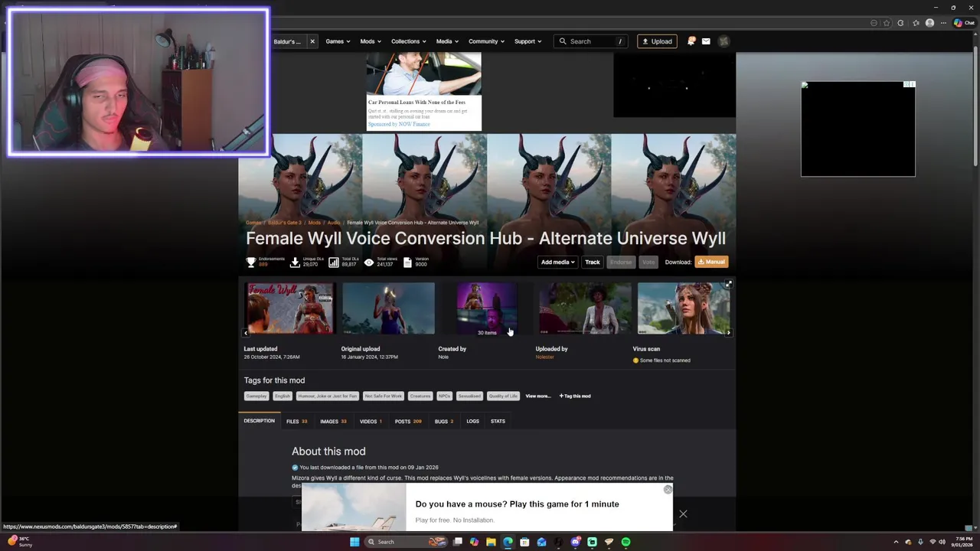Open the Collections dropdown menu
The height and width of the screenshot is (551, 980).
point(408,41)
